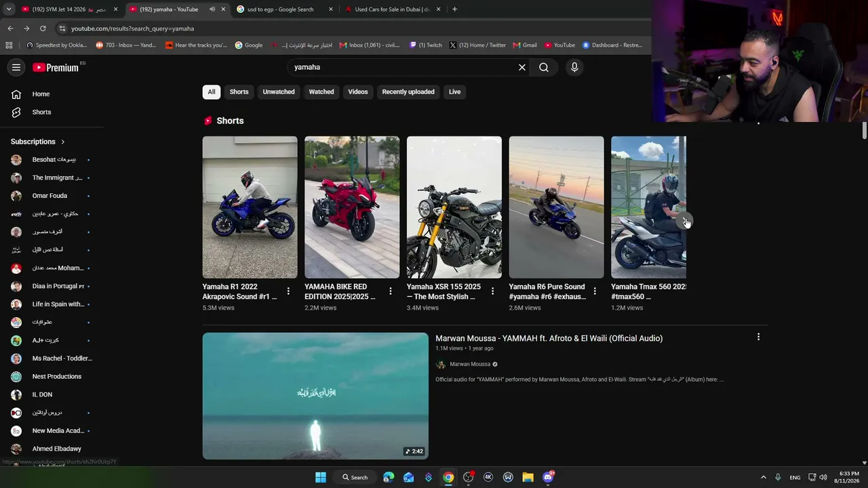Open options for Yamaha R6 Pure Sound short
868x488 pixels.
(595, 291)
